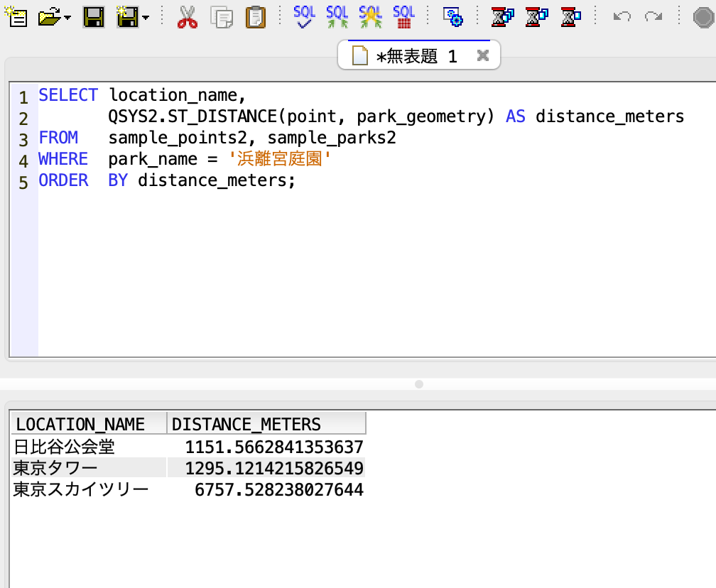Image resolution: width=716 pixels, height=588 pixels.
Task: Click the first hourglass icon in the toolbar
Action: [x=503, y=16]
